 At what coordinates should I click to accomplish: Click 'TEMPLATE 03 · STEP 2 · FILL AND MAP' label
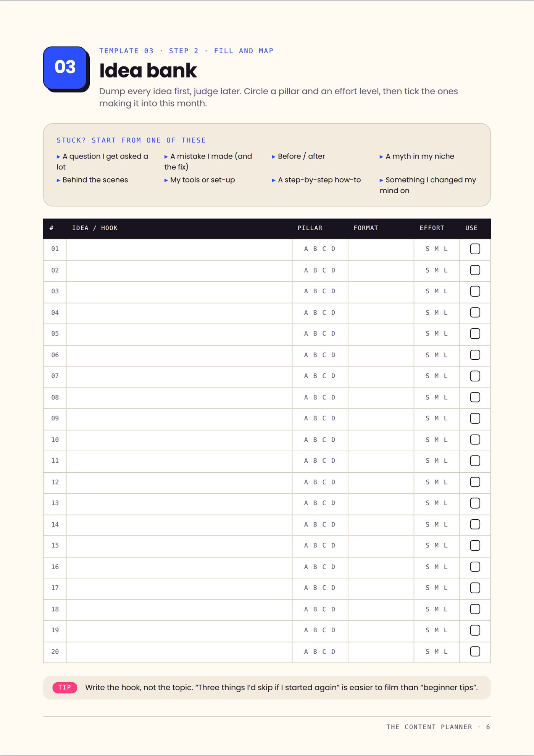(186, 51)
